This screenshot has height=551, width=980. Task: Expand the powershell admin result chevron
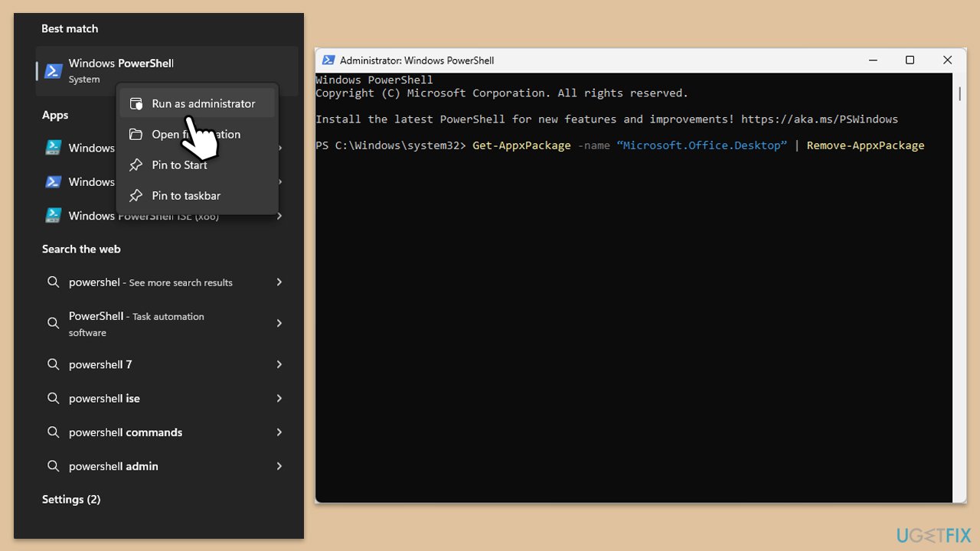point(279,466)
